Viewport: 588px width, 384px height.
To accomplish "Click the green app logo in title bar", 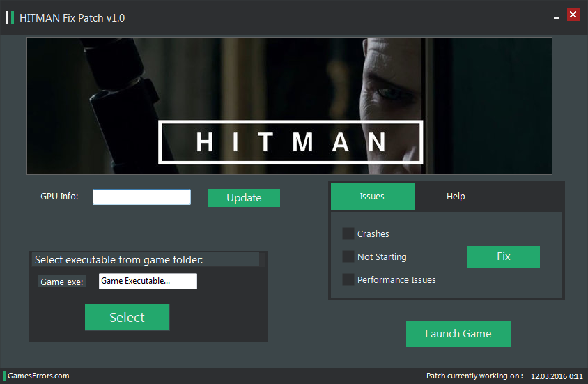I will [x=10, y=17].
